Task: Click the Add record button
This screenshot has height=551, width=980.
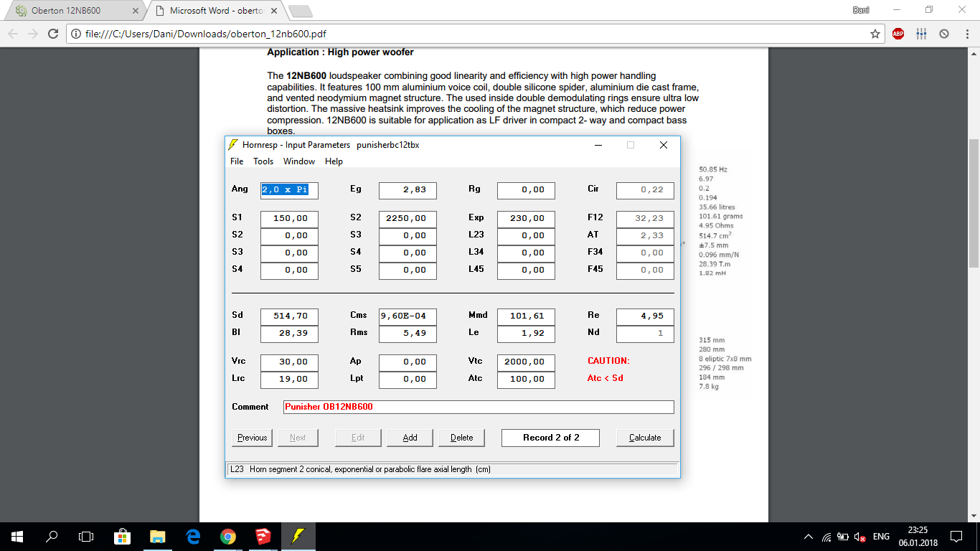Action: 410,438
